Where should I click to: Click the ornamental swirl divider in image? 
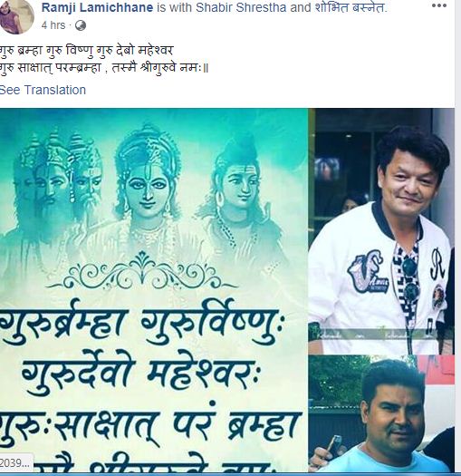[x=142, y=272]
